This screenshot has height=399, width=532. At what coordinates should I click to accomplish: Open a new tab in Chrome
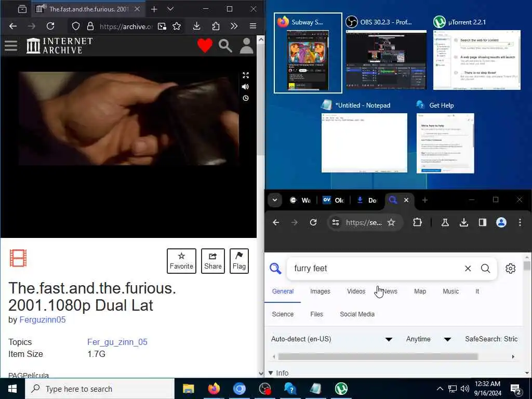pyautogui.click(x=425, y=200)
